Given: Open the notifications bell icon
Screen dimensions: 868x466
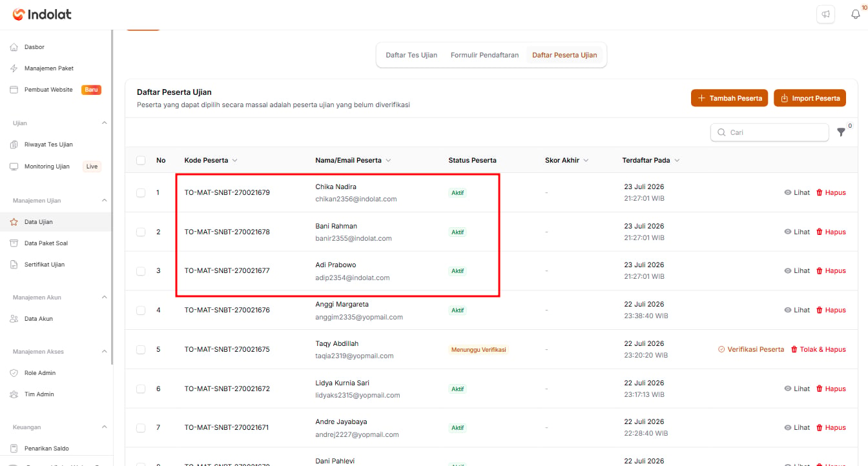Looking at the screenshot, I should point(856,14).
